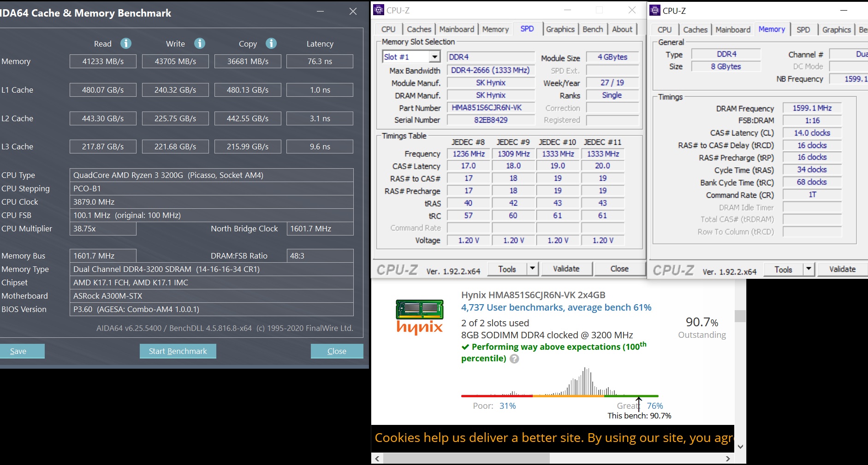
Task: Click the 'Hynix HMA851S6CJR6N-VK 2x4GB' heading
Action: click(533, 295)
